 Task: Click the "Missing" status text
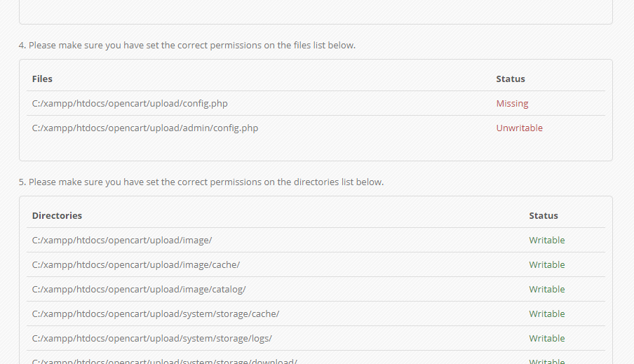click(x=512, y=104)
